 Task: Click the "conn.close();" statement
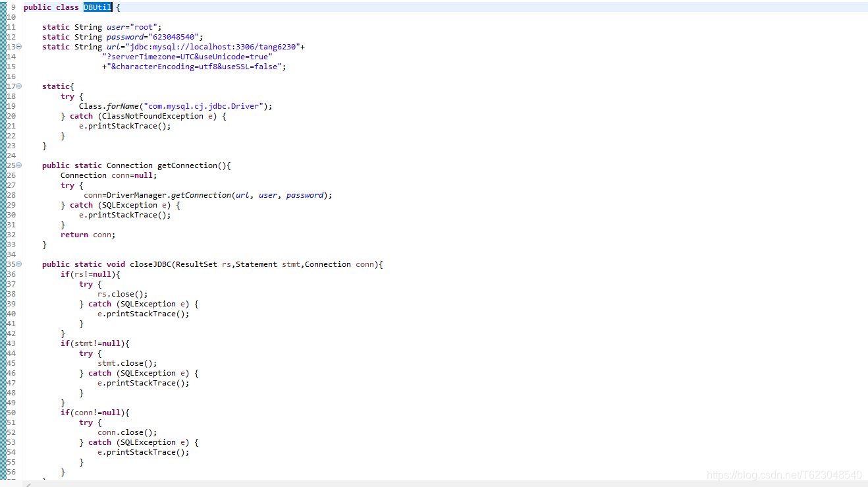coord(128,432)
